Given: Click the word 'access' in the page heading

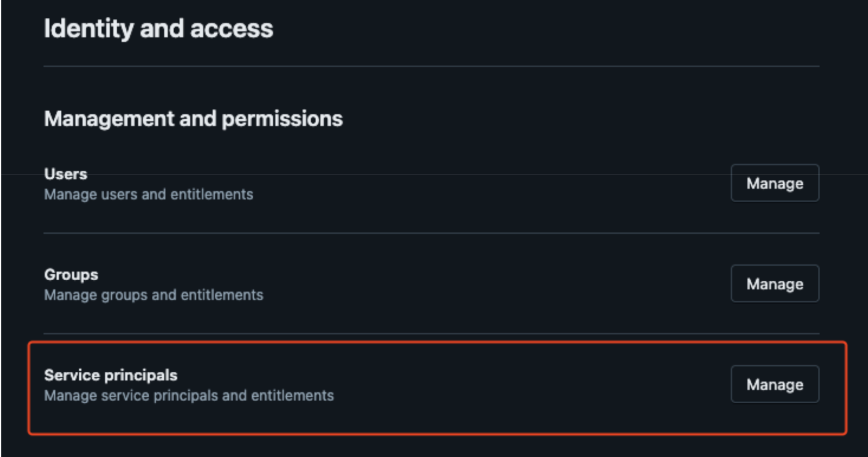Looking at the screenshot, I should (x=231, y=28).
